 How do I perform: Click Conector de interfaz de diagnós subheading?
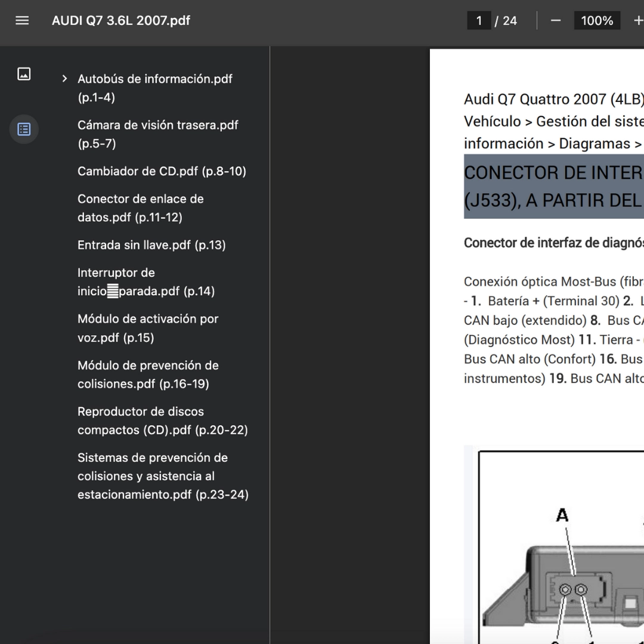(x=553, y=243)
